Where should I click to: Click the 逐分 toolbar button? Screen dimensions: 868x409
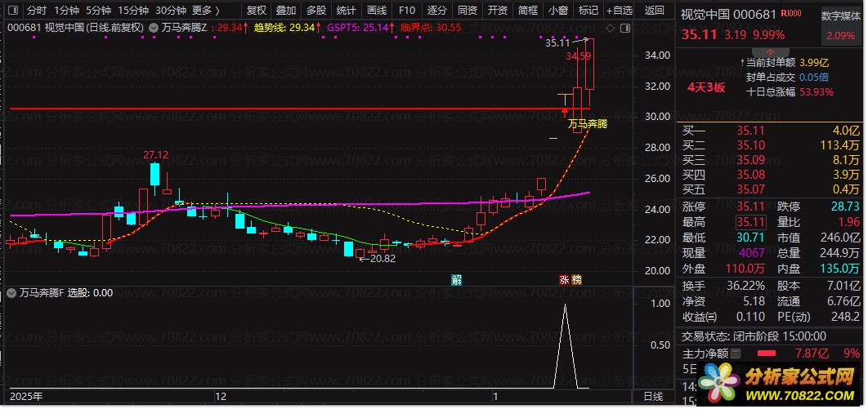click(437, 10)
